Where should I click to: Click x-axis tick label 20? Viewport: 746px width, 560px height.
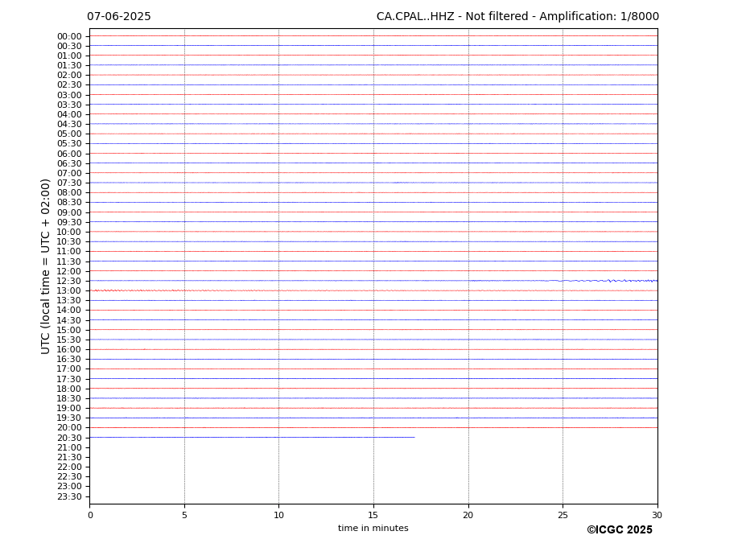tap(468, 515)
